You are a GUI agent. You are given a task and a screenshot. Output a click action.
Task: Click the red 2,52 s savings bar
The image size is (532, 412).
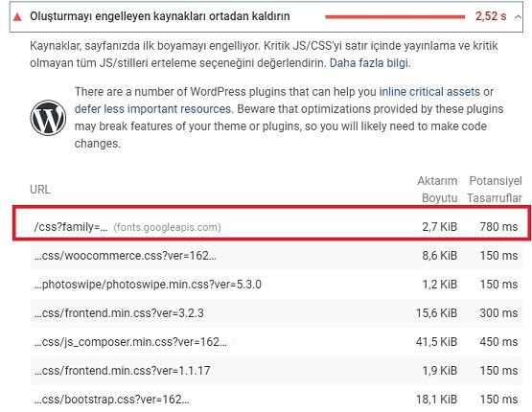click(x=395, y=16)
